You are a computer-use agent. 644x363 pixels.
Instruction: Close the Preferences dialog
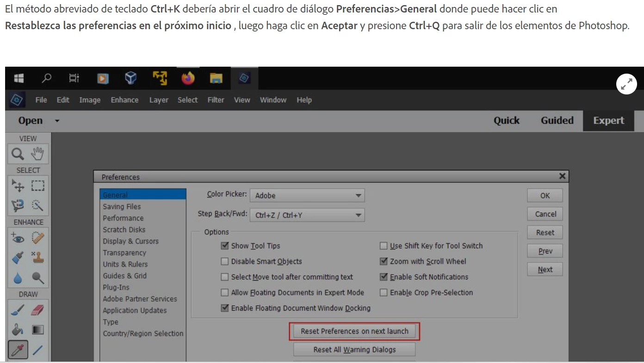pyautogui.click(x=562, y=176)
